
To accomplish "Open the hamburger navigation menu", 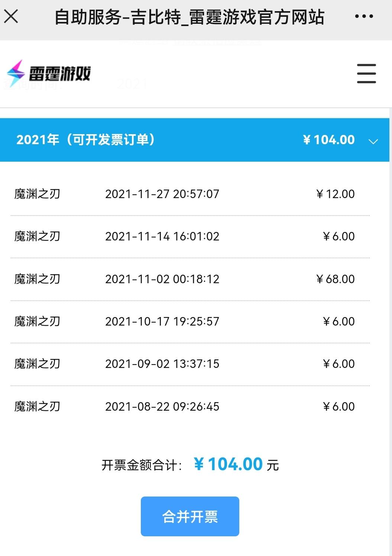I will (x=366, y=73).
